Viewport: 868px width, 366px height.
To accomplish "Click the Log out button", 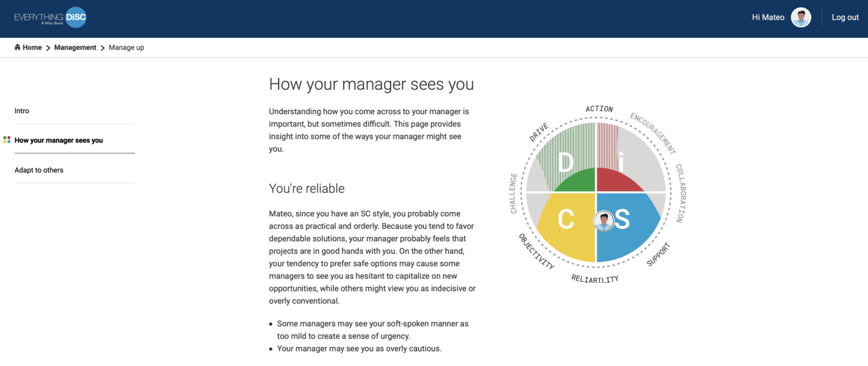I will pyautogui.click(x=845, y=18).
